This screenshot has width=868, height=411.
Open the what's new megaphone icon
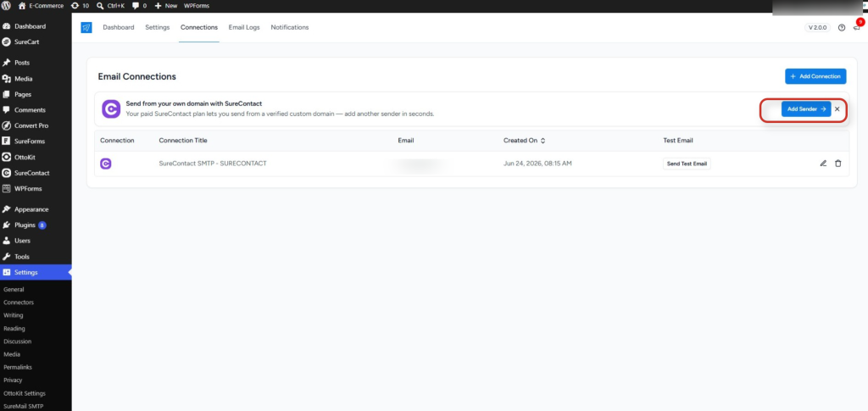coord(856,28)
